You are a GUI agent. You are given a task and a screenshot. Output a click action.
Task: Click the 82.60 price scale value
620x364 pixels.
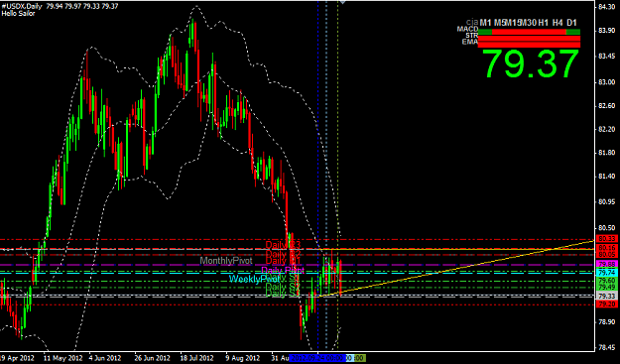606,106
